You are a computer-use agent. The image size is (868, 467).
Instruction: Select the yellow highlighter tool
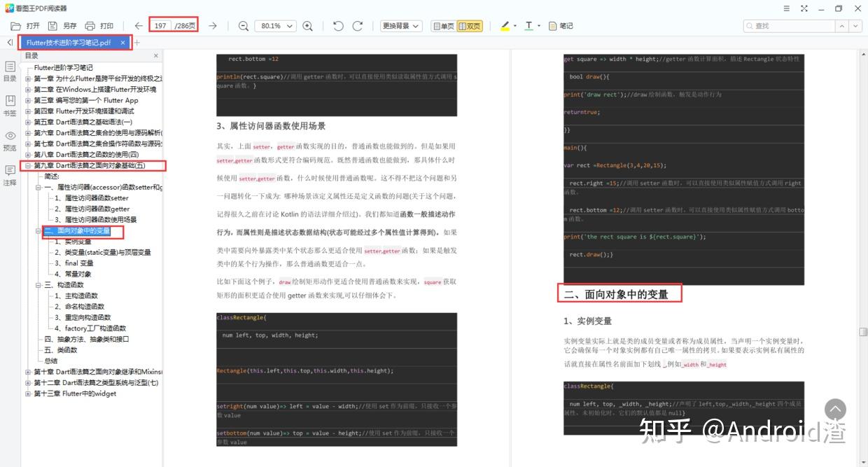pos(505,26)
